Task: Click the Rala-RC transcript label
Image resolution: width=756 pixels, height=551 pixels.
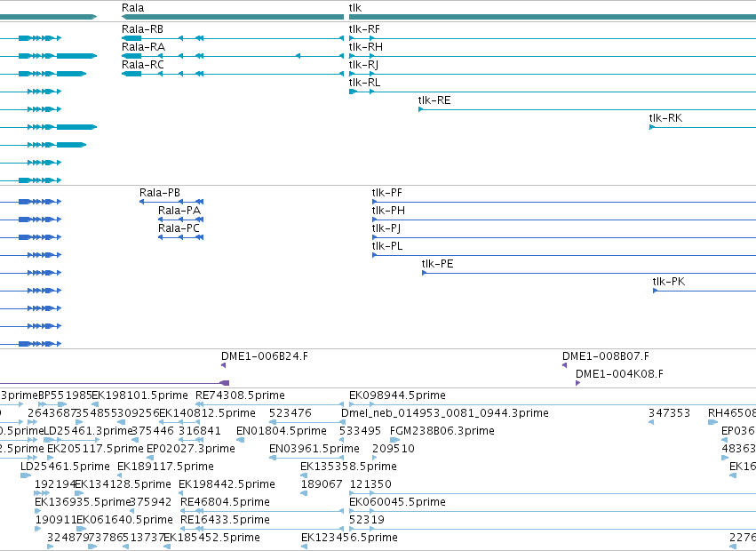Action: point(143,65)
